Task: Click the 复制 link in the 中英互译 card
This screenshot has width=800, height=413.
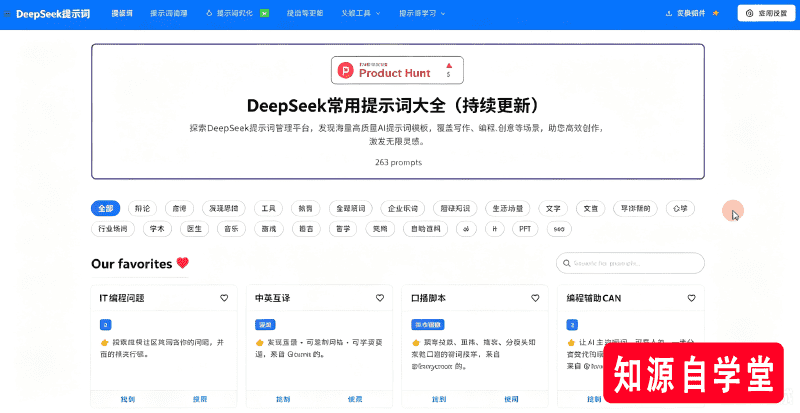Action: [x=283, y=399]
